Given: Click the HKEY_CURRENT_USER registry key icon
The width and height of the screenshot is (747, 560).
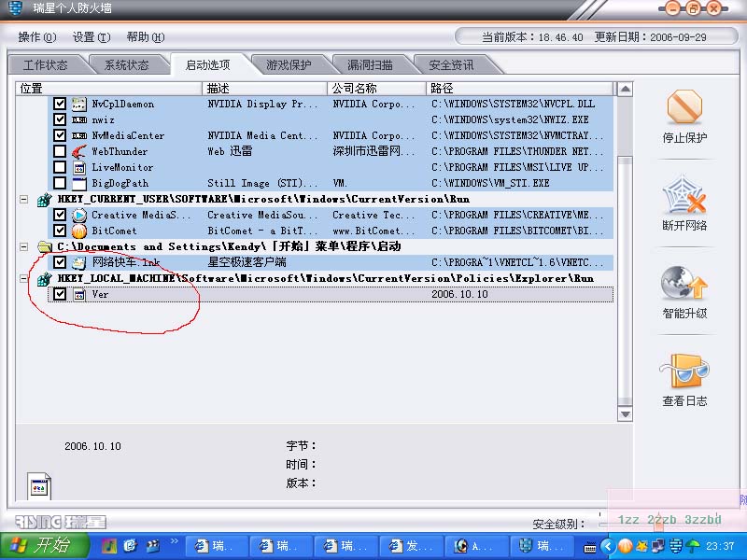Looking at the screenshot, I should click(x=44, y=200).
